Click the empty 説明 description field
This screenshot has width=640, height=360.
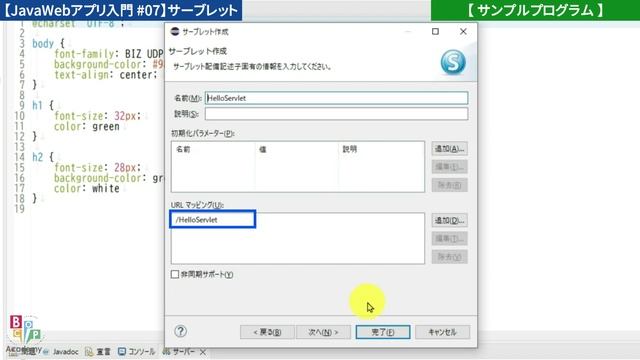pos(336,114)
